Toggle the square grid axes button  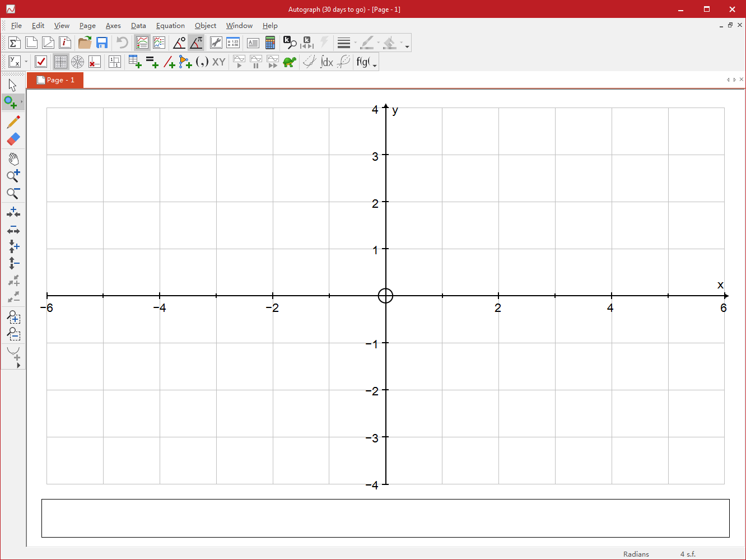click(x=60, y=62)
